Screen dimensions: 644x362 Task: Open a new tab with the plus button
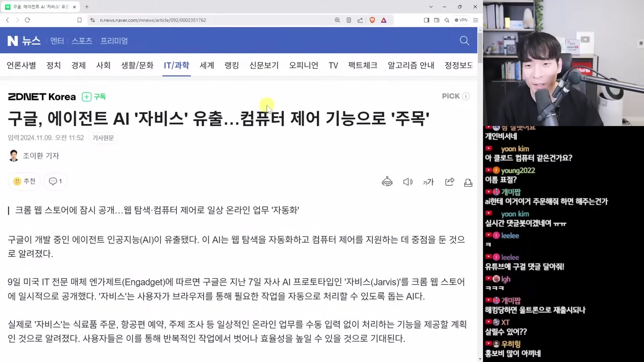click(87, 7)
